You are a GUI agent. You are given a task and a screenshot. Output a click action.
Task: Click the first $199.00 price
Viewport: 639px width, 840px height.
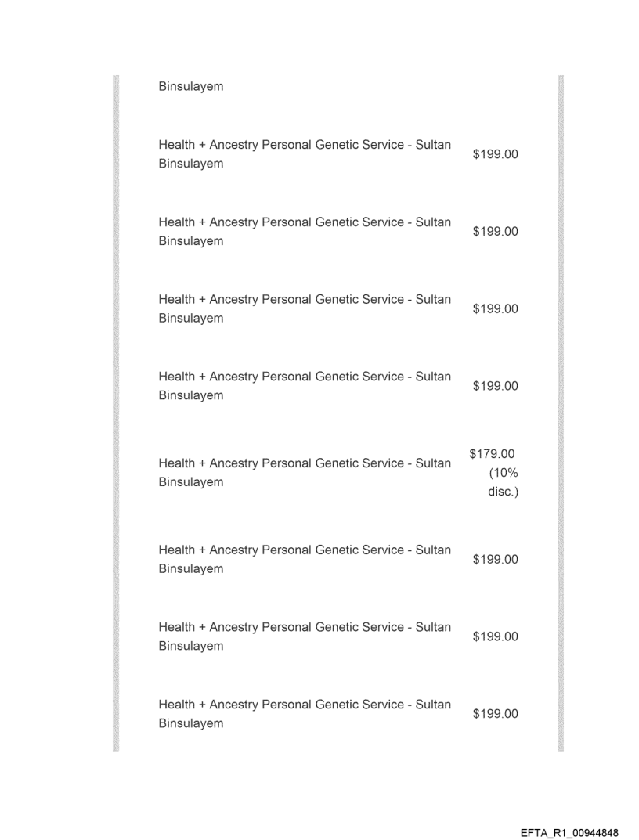point(495,154)
